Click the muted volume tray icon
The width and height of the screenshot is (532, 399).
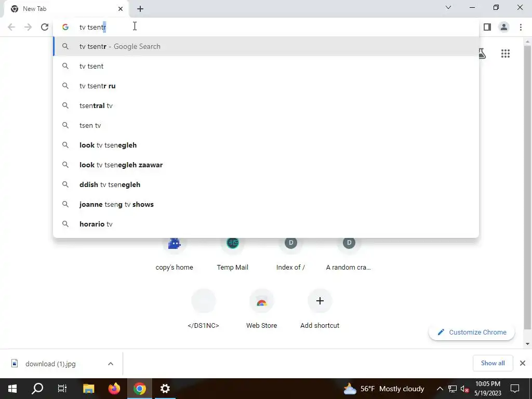465,389
